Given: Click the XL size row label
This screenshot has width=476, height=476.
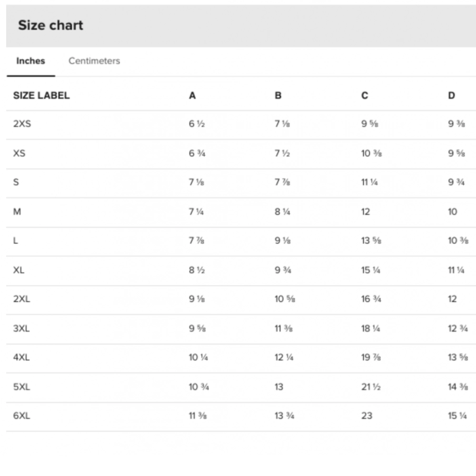Looking at the screenshot, I should point(19,270).
